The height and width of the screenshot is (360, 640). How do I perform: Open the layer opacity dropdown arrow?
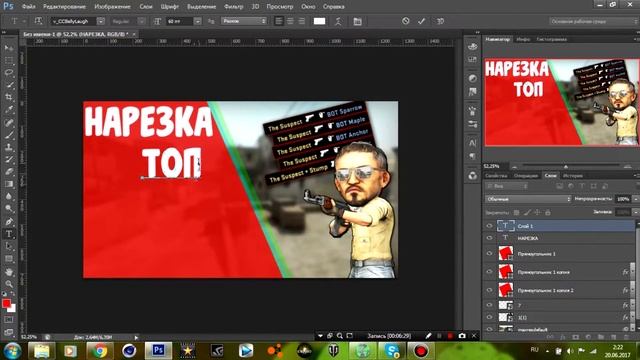[635, 199]
